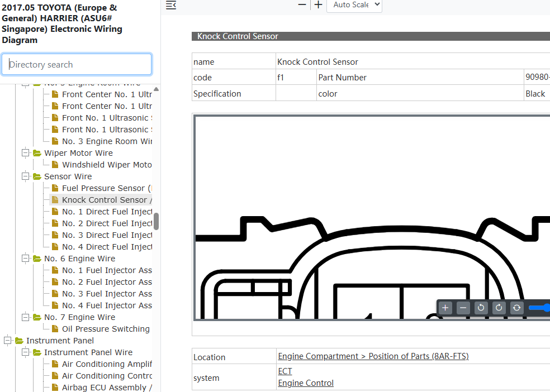The image size is (550, 392).
Task: Open Air Conditioning Amplifier item
Action: [107, 364]
